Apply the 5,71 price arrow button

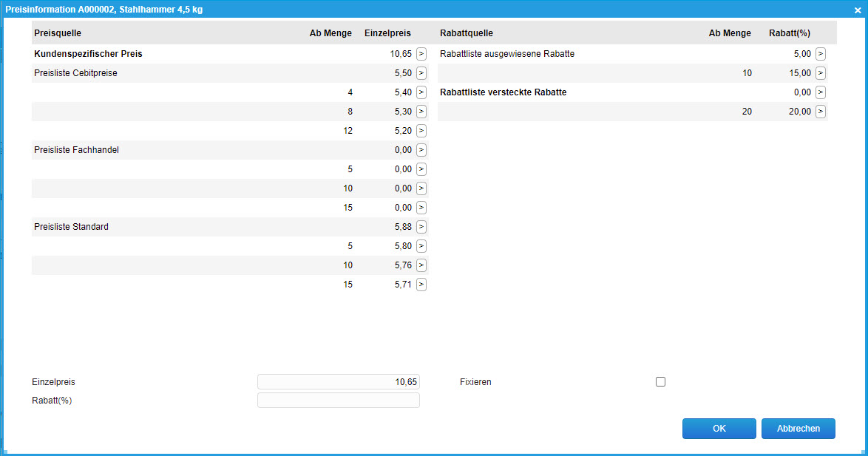point(421,285)
